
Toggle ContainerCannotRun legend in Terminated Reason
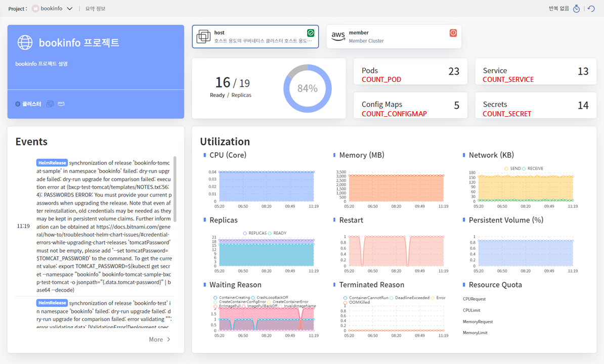366,298
